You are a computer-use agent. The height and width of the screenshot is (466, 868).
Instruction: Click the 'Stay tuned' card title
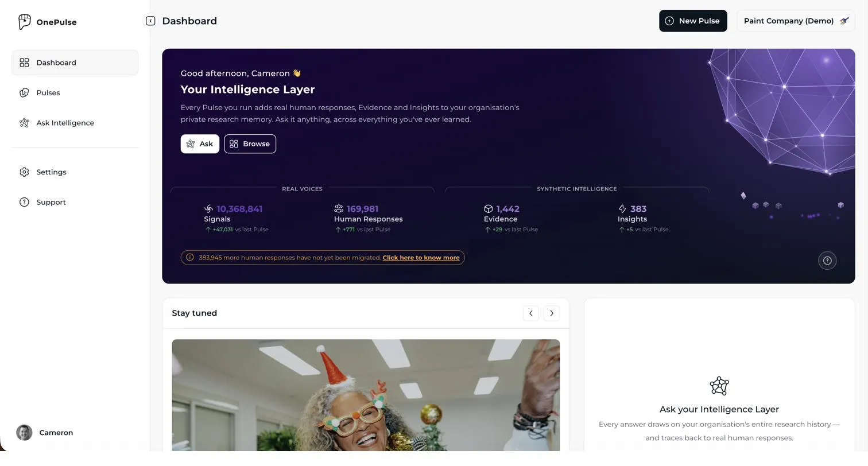195,313
